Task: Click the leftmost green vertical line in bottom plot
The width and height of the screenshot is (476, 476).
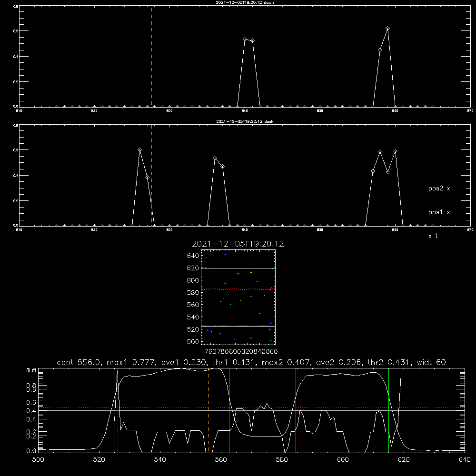Action: 115,410
